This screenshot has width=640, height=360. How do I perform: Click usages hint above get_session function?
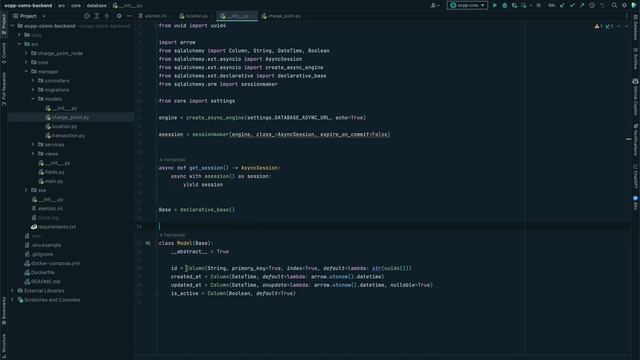pos(172,160)
